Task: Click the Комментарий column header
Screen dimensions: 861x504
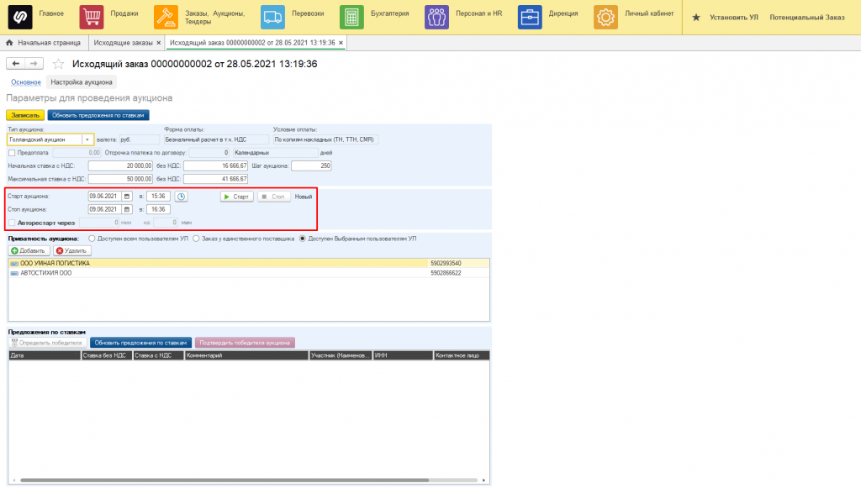Action: click(x=246, y=355)
